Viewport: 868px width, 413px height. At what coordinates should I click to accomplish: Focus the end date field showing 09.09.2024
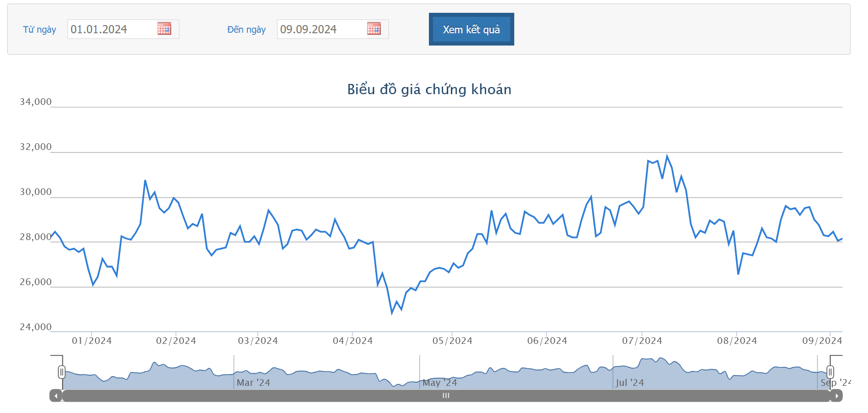click(x=321, y=29)
